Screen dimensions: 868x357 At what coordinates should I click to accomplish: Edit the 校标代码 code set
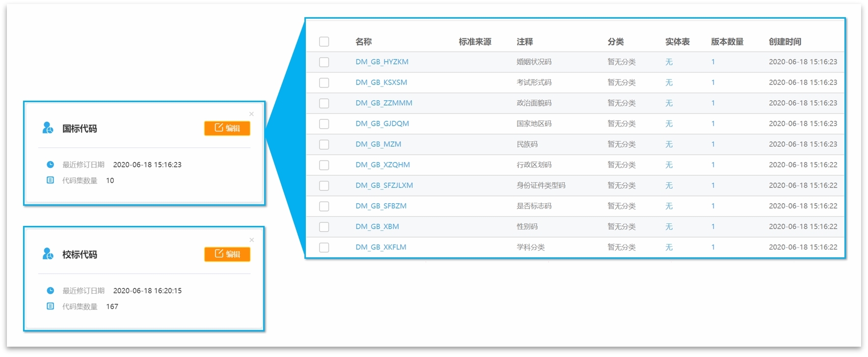point(227,254)
